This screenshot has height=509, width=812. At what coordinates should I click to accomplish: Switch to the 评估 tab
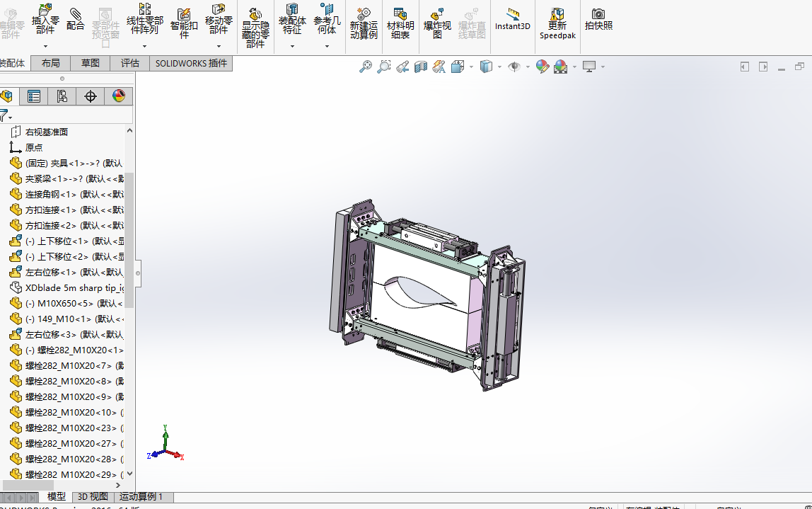coord(130,63)
